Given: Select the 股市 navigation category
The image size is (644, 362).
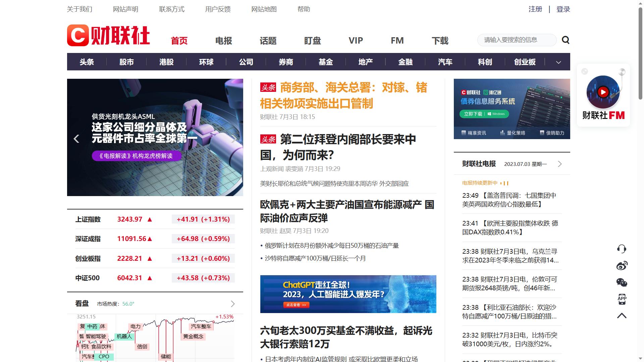Looking at the screenshot, I should tap(126, 62).
